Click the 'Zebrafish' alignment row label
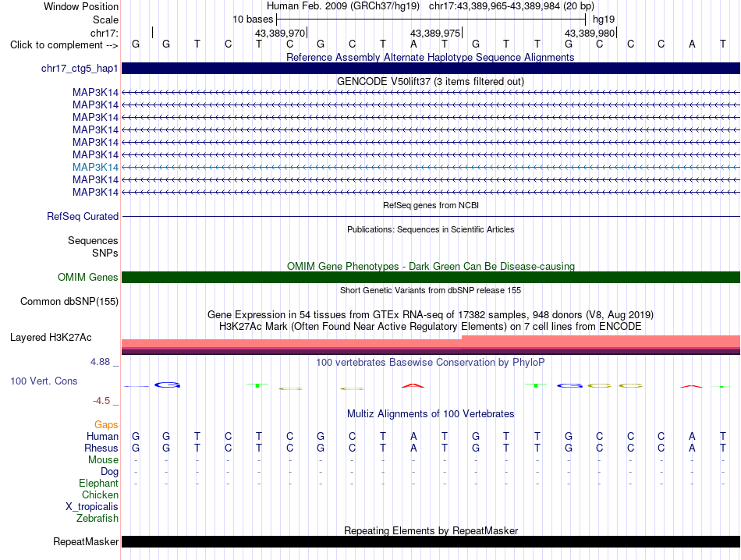This screenshot has height=560, width=741. (97, 519)
